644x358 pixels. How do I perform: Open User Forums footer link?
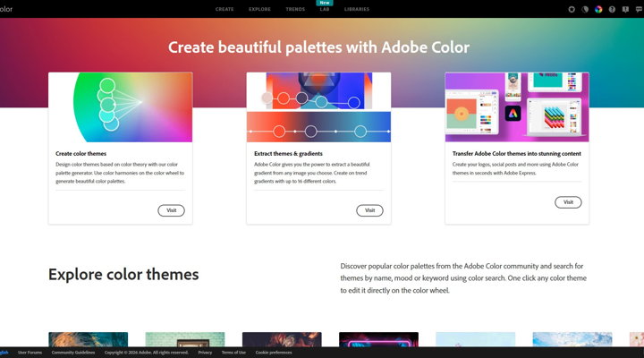(30, 353)
